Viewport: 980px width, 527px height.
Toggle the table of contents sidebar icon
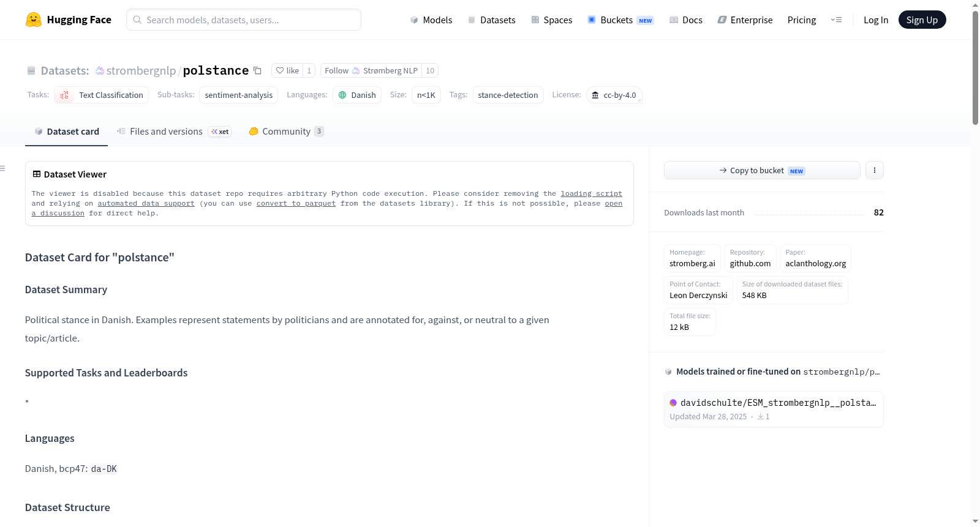point(3,168)
